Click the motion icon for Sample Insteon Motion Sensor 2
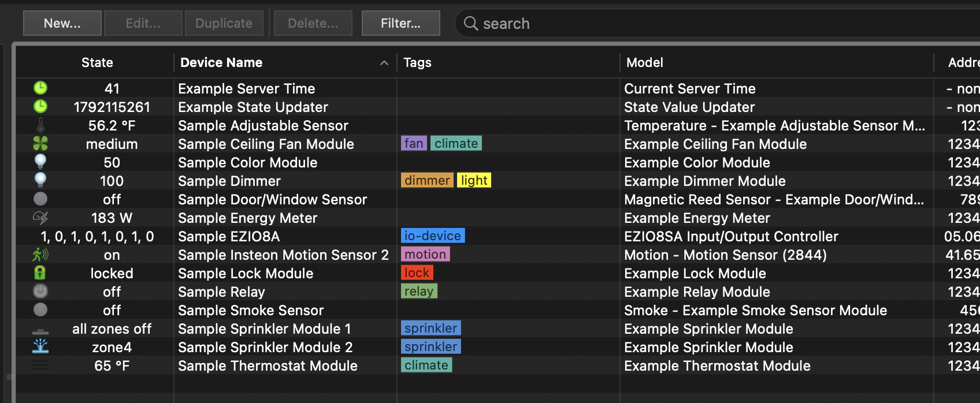 point(40,254)
